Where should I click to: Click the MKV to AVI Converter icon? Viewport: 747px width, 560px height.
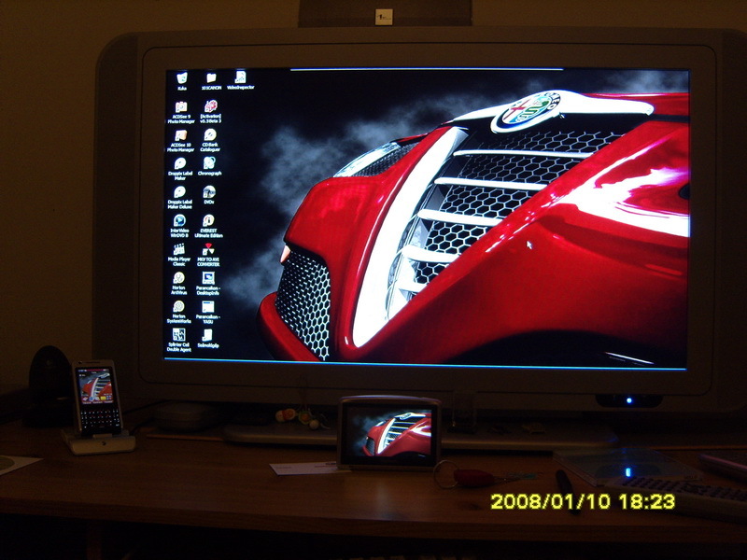click(x=208, y=249)
